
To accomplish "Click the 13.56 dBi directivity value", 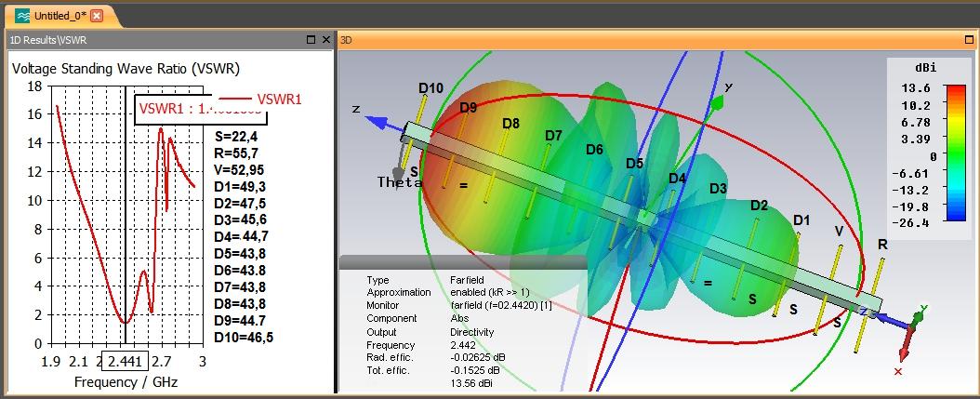I will [x=471, y=383].
